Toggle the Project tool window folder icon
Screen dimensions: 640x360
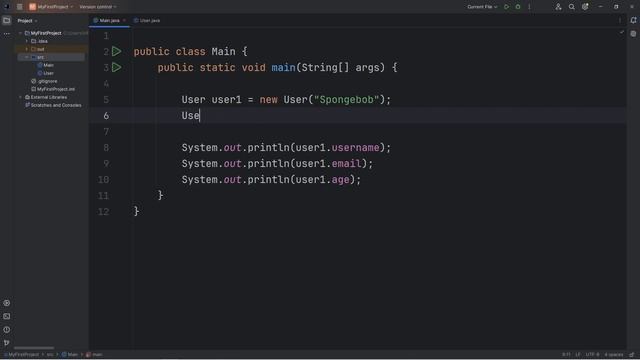(7, 20)
